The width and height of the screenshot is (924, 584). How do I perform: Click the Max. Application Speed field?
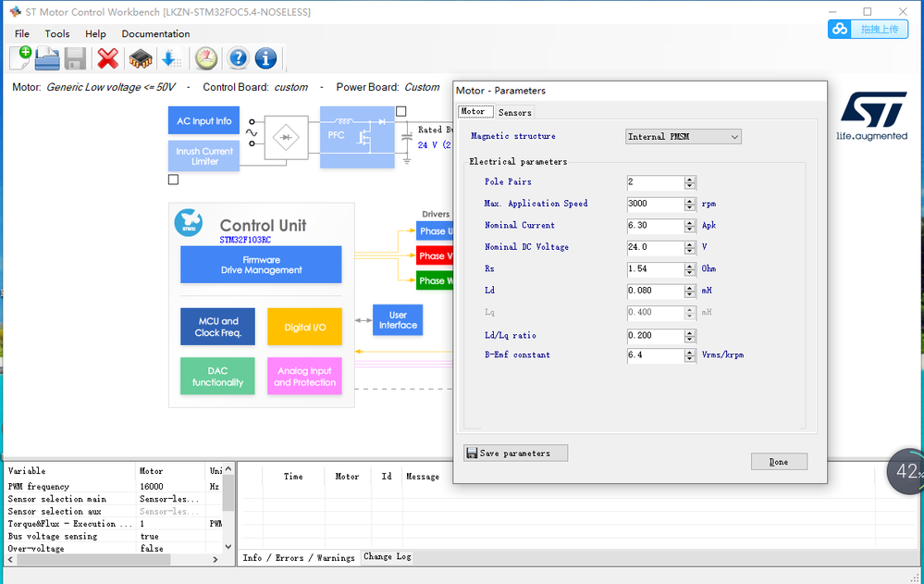(x=655, y=205)
